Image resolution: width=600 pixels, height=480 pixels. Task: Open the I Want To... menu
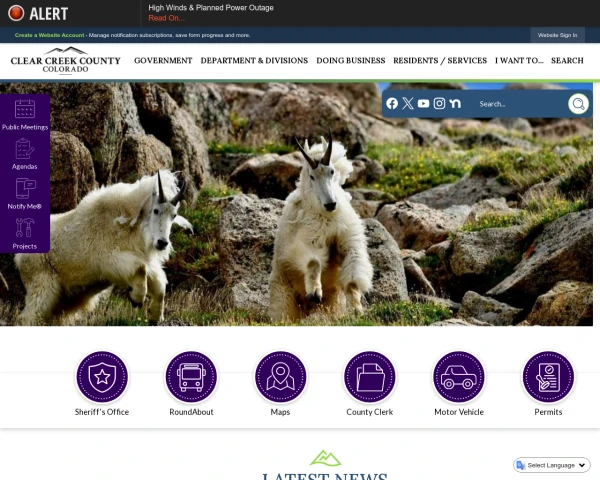coord(519,60)
